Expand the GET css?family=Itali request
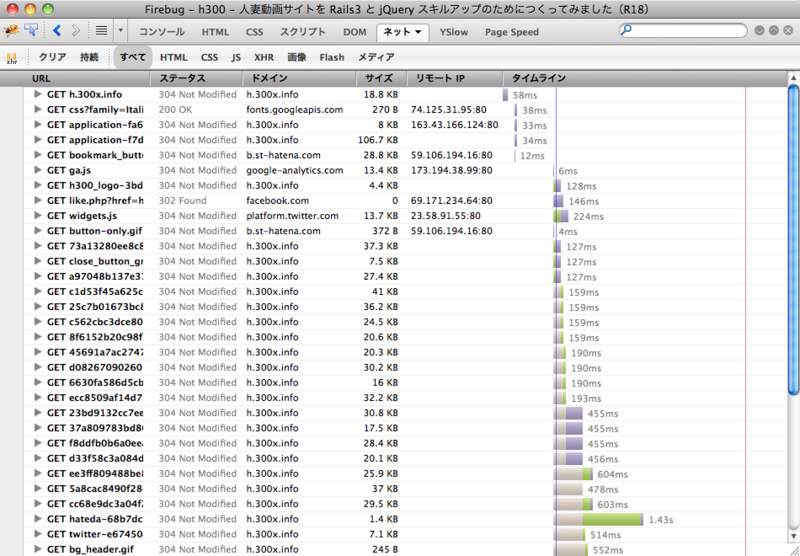Viewport: 800px width, 556px height. pos(38,109)
